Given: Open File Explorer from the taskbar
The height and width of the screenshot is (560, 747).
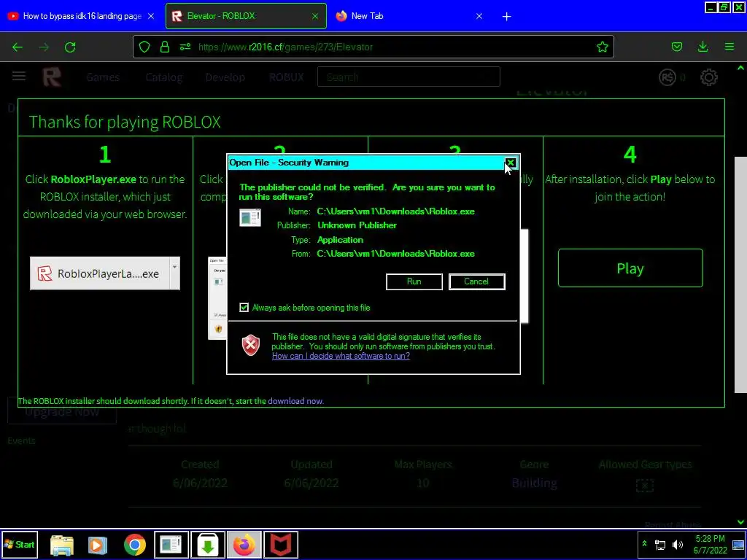Looking at the screenshot, I should click(62, 545).
